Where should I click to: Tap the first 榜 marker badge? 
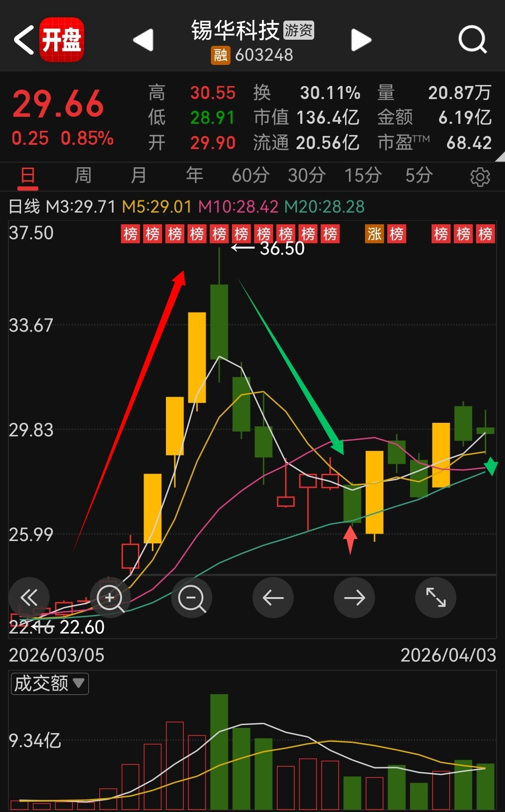click(130, 234)
